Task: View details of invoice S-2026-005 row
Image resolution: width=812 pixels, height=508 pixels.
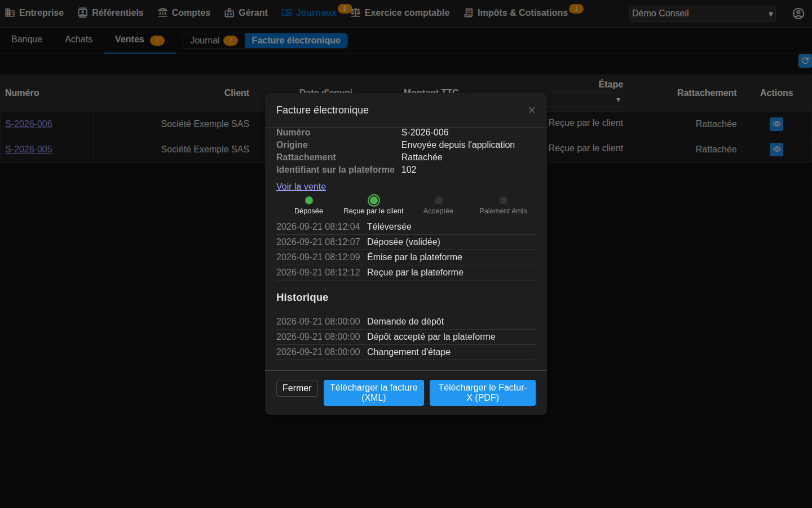Action: point(776,149)
